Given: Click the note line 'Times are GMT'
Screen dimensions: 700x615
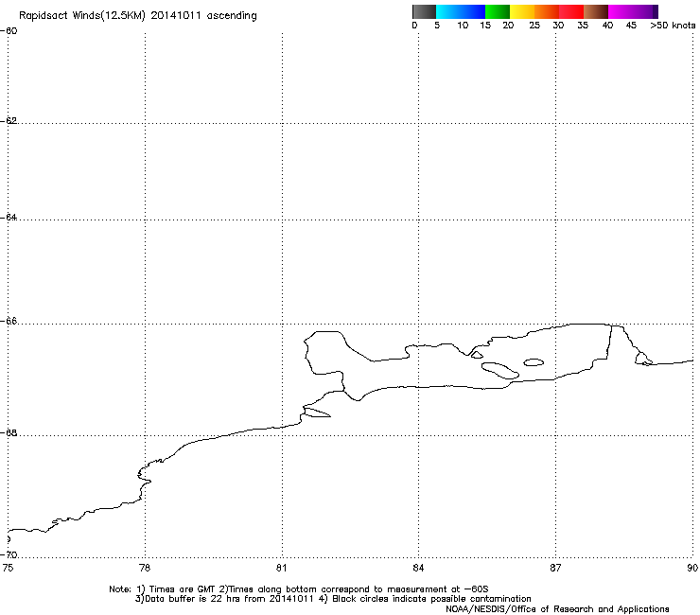Looking at the screenshot, I should point(183,589).
